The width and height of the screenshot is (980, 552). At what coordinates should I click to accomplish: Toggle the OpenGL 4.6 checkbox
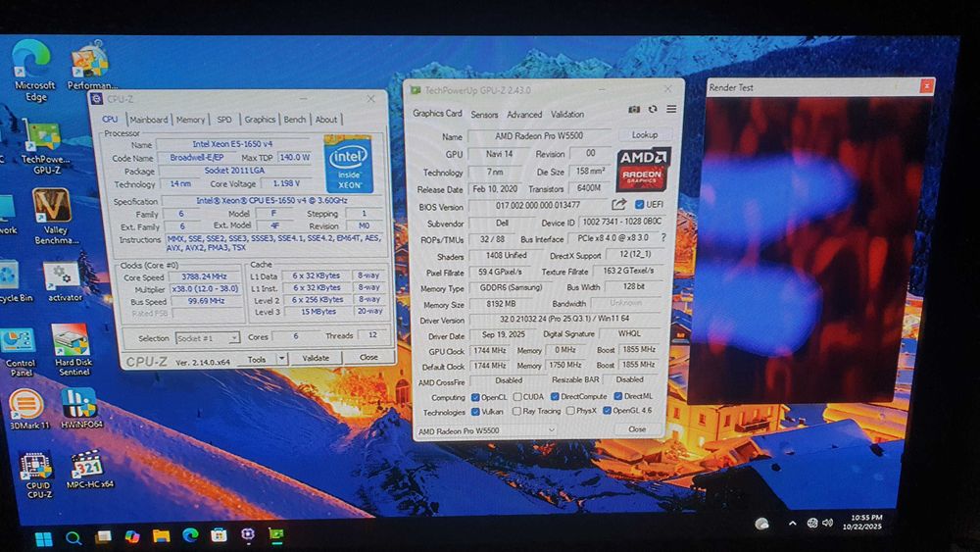[x=607, y=411]
